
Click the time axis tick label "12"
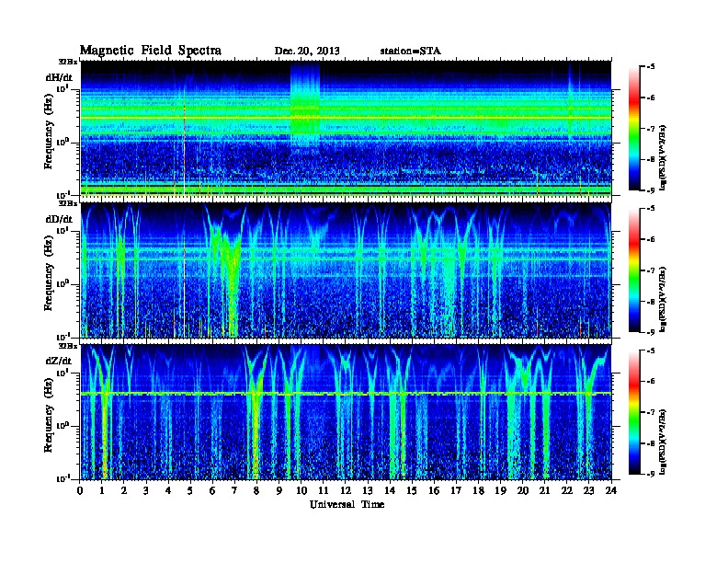click(346, 490)
